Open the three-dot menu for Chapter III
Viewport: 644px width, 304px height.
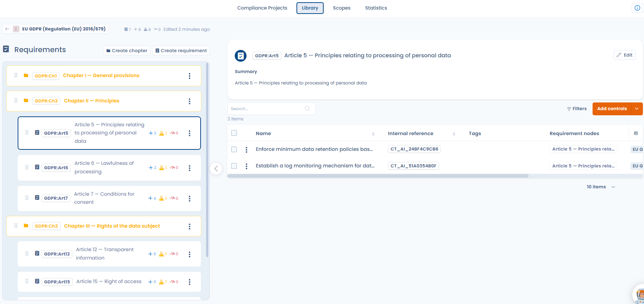point(190,226)
